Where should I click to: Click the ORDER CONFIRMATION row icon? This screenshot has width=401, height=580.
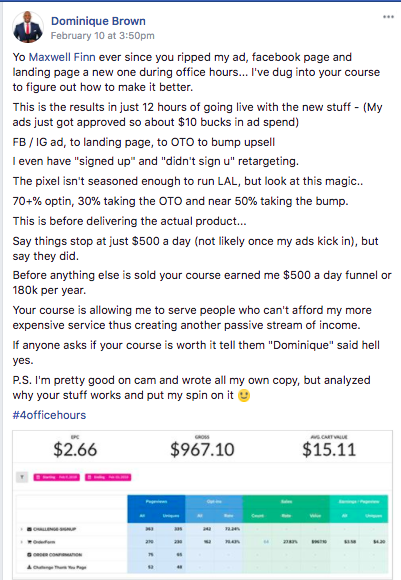coord(30,554)
